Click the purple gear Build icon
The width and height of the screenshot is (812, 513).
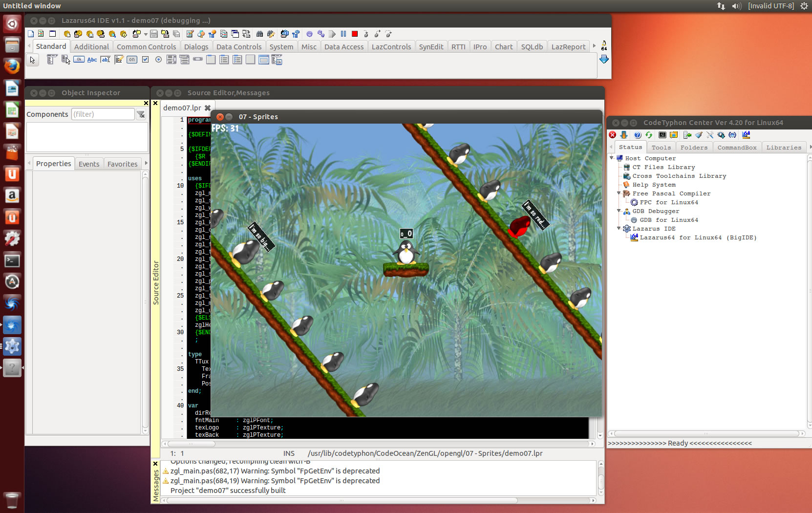tap(309, 34)
